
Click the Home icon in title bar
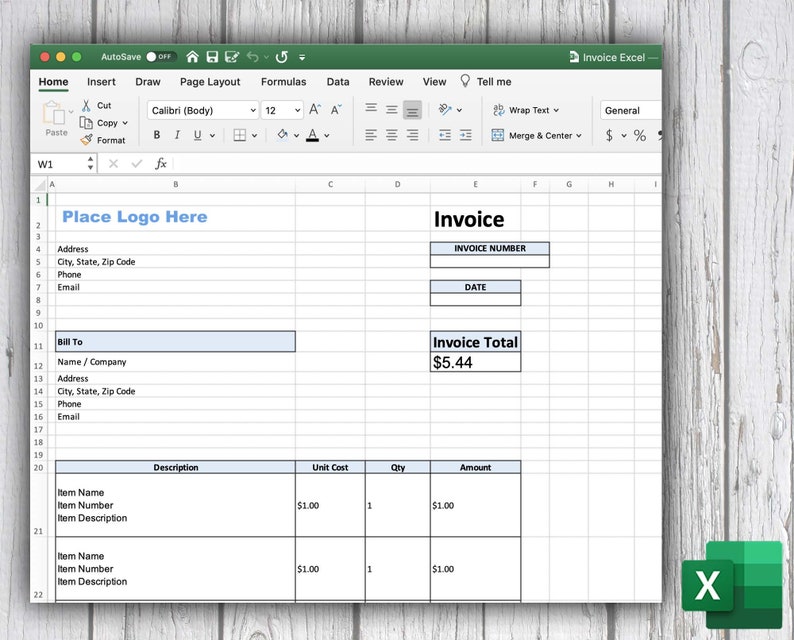coord(192,57)
